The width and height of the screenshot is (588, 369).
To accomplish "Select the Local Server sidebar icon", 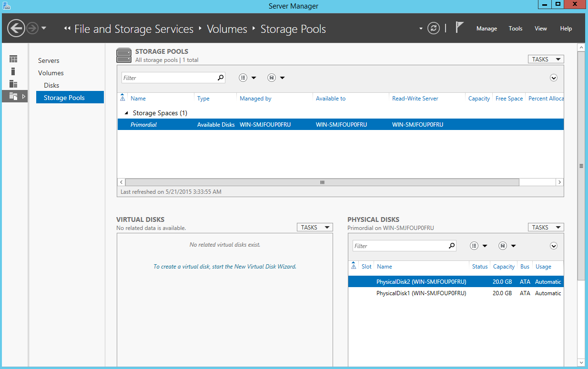I will [13, 71].
